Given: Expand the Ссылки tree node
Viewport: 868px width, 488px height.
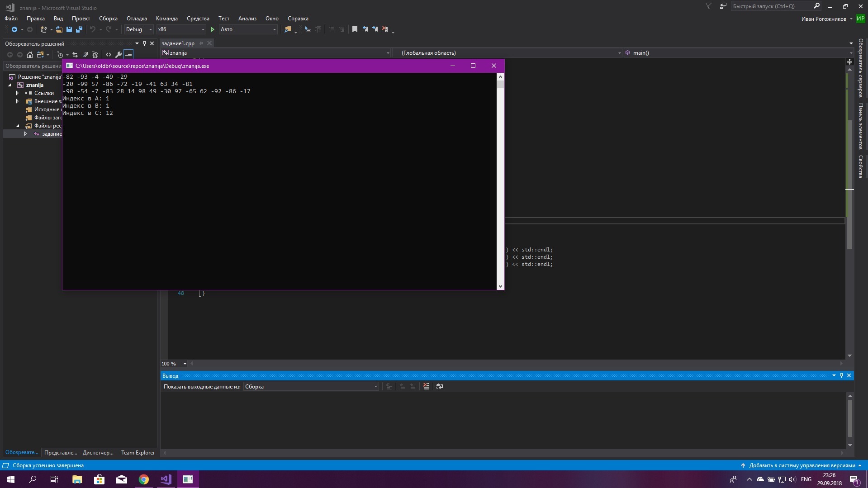Looking at the screenshot, I should (17, 93).
